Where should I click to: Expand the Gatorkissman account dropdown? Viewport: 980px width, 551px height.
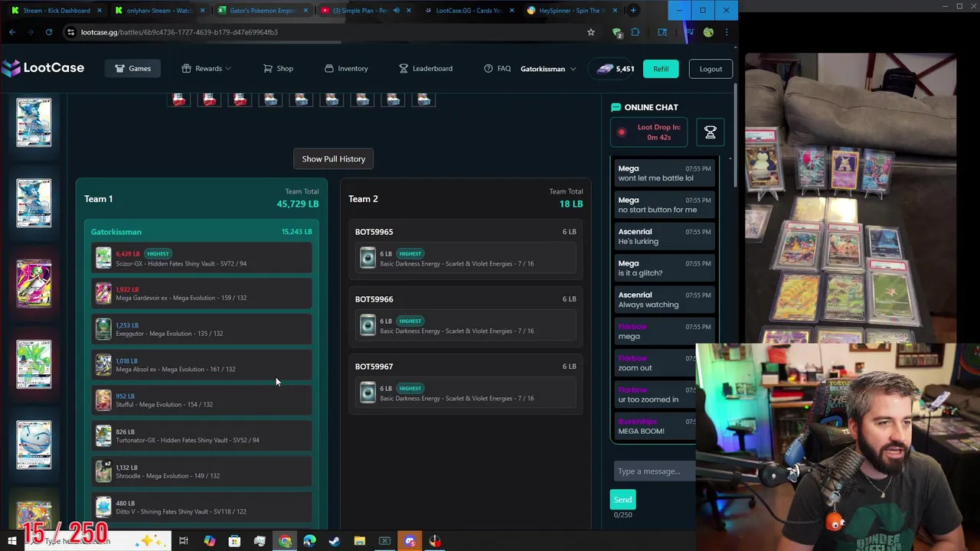tap(548, 69)
